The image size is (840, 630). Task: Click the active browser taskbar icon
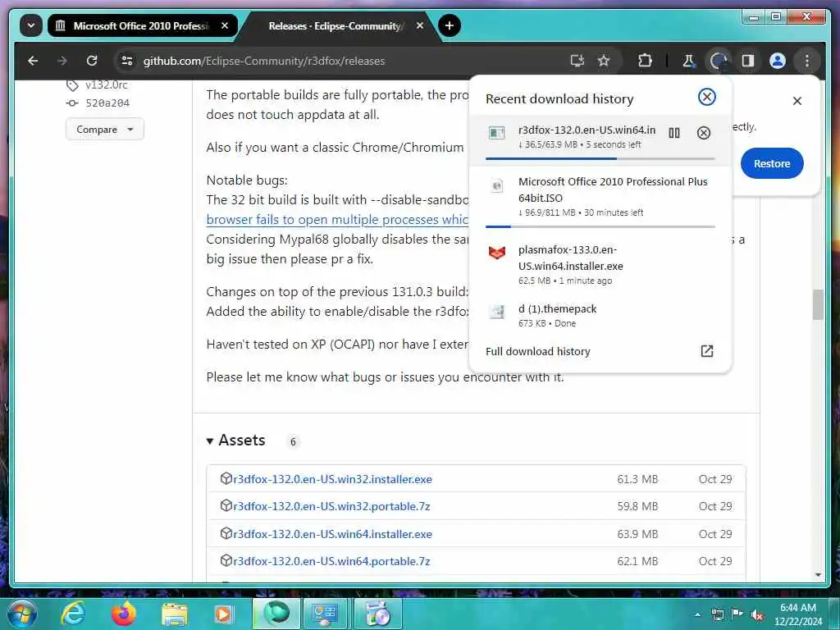click(276, 614)
